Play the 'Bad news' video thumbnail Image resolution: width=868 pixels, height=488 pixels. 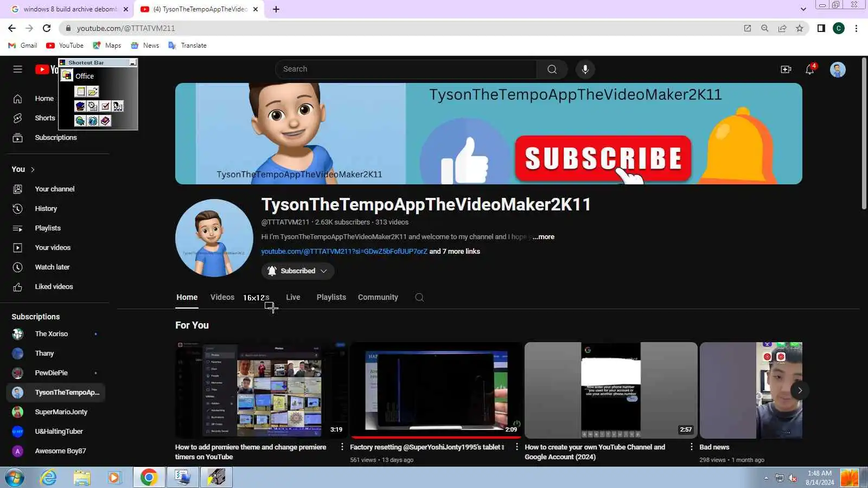(751, 390)
